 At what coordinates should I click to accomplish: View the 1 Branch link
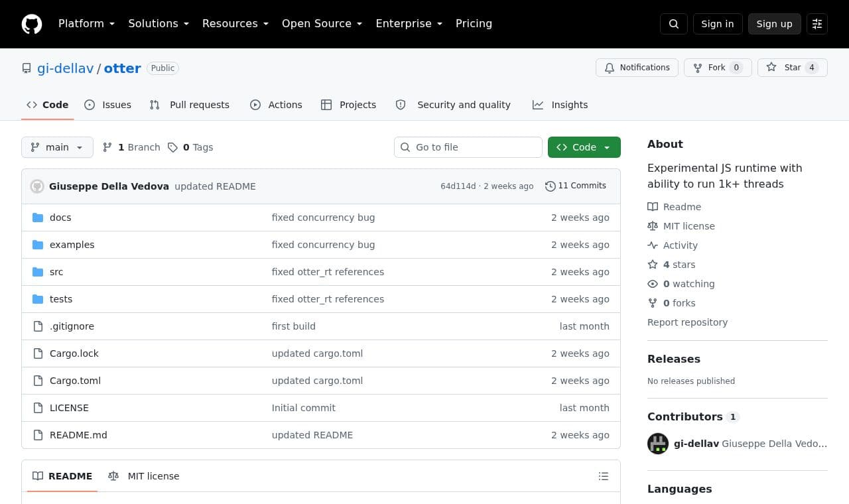(x=131, y=147)
